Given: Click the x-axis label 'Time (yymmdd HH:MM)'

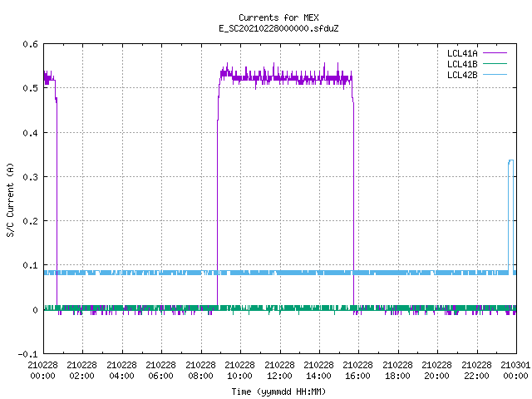Looking at the screenshot, I should point(278,392).
